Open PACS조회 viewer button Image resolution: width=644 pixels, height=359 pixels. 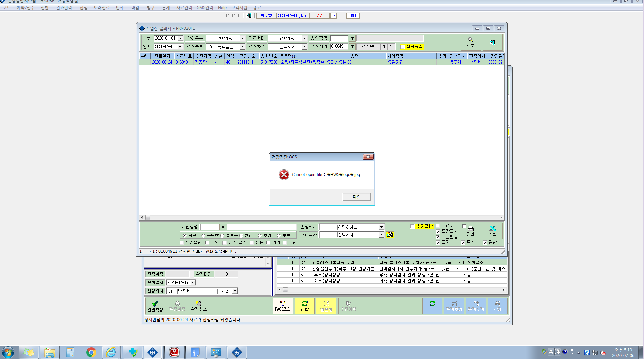(283, 306)
